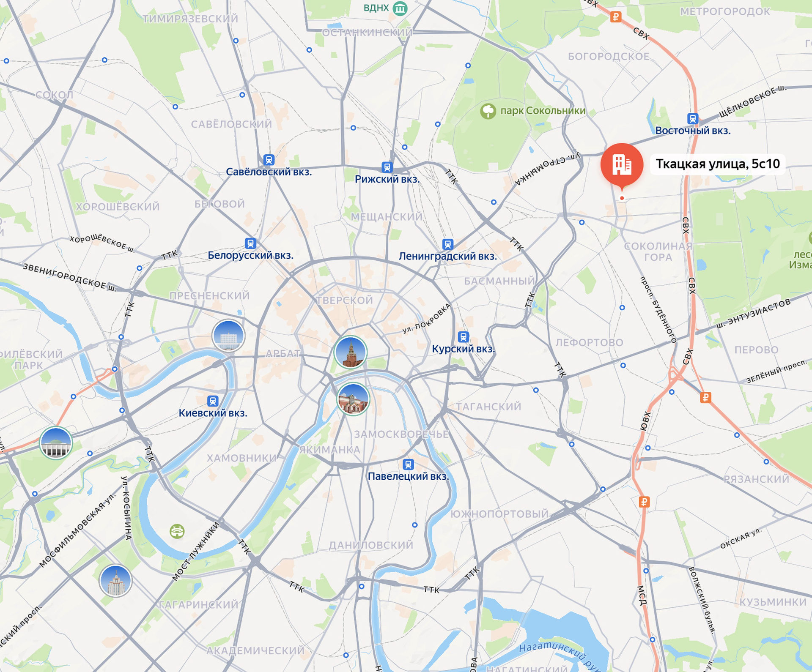812x672 pixels.
Task: Click the Рижский вкз. train icon
Action: point(387,167)
